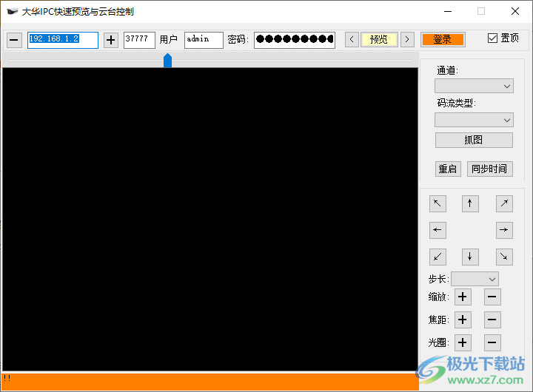This screenshot has height=392, width=533.
Task: Click the minus button for 焦距 focus
Action: 492,320
